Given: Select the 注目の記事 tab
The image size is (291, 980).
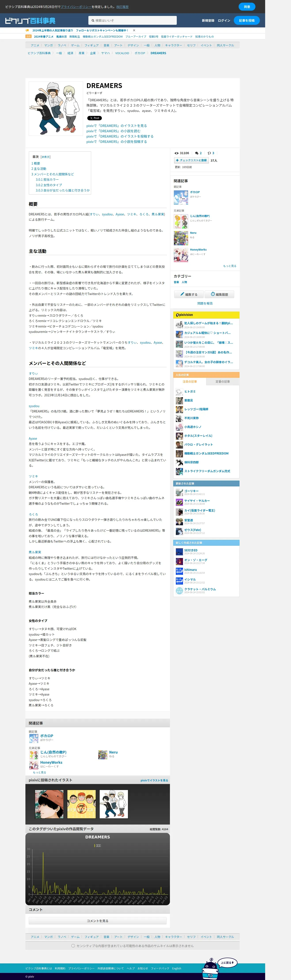Looking at the screenshot, I should click(190, 382).
